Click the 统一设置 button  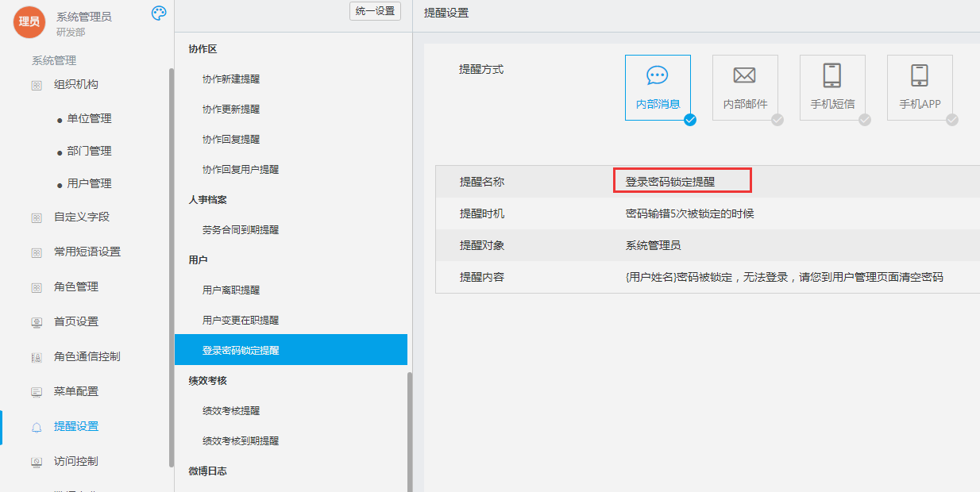pos(375,11)
